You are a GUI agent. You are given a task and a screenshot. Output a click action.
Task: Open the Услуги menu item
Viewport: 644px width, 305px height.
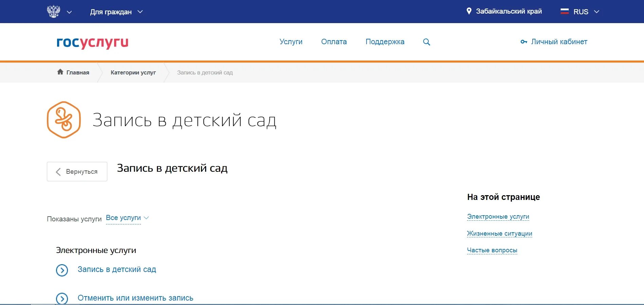click(291, 42)
